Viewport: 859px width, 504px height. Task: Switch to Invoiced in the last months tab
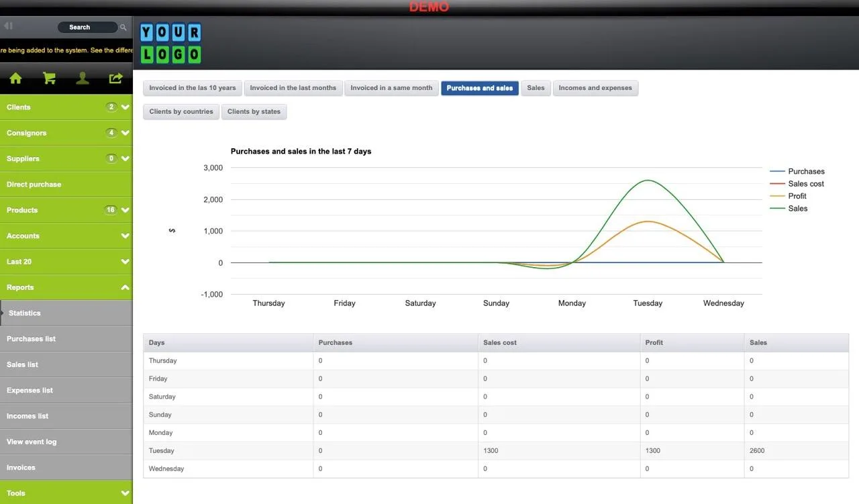(293, 88)
